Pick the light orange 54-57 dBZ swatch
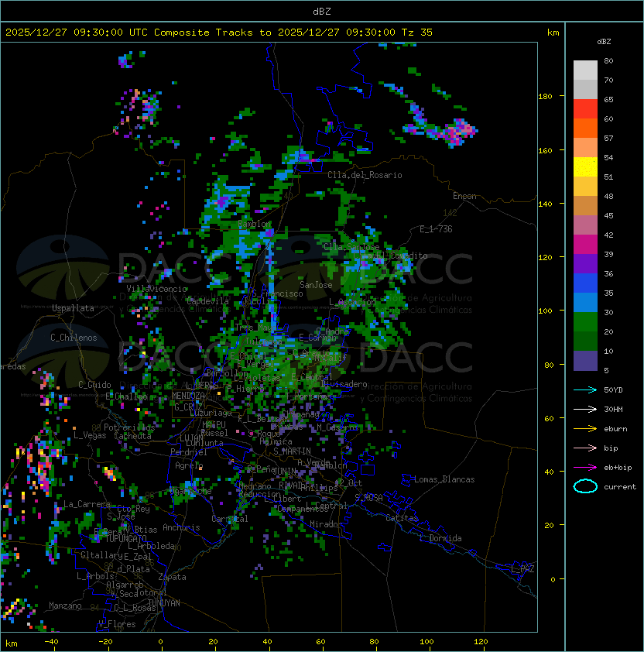Image resolution: width=644 pixels, height=652 pixels. pos(585,148)
